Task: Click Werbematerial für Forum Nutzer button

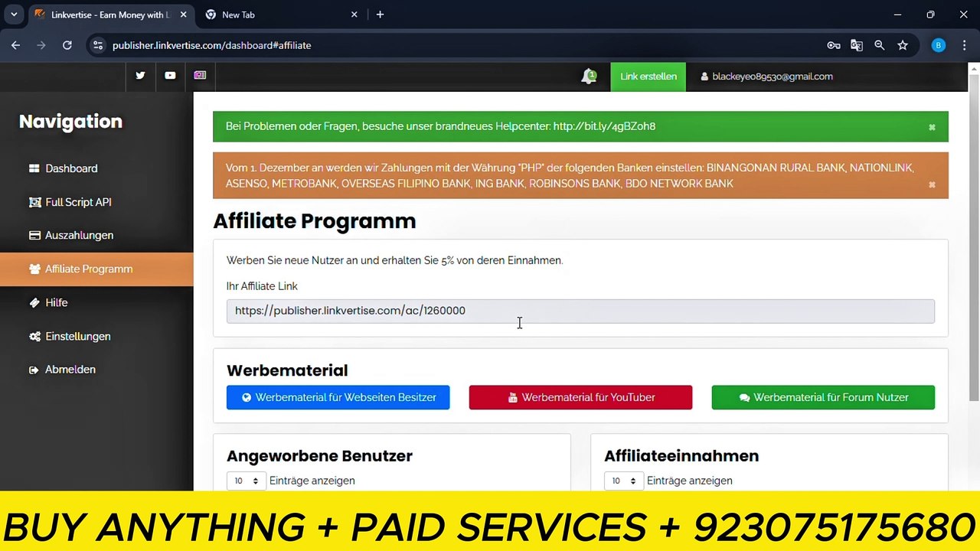Action: click(823, 397)
